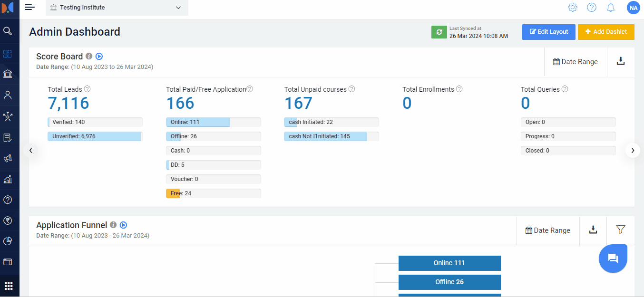Click the Edit Layout button
The width and height of the screenshot is (644, 297).
[x=549, y=32]
